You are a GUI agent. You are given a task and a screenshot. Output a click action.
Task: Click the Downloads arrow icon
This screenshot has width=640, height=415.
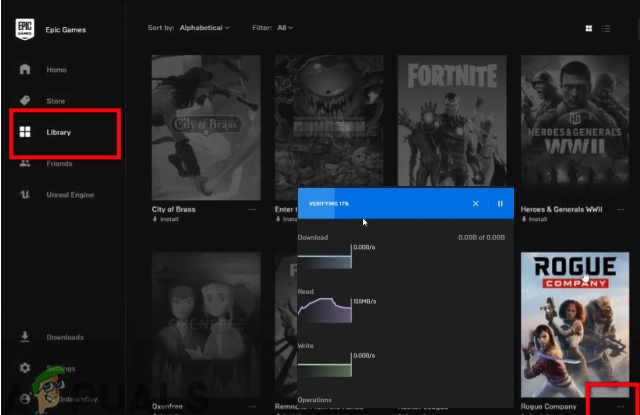pyautogui.click(x=25, y=337)
